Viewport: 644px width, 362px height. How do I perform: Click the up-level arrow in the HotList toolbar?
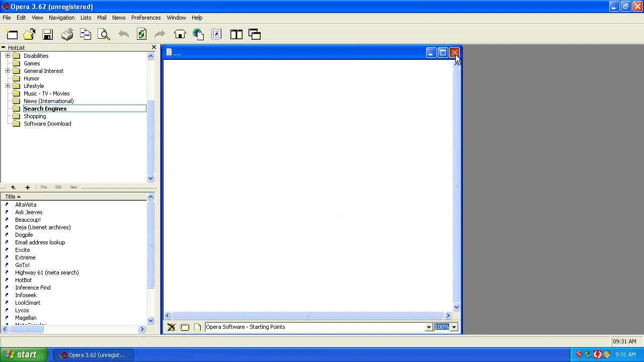click(13, 187)
